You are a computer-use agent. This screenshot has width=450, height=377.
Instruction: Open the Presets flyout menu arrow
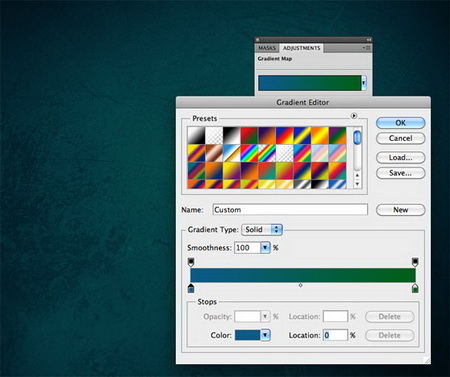(x=354, y=116)
